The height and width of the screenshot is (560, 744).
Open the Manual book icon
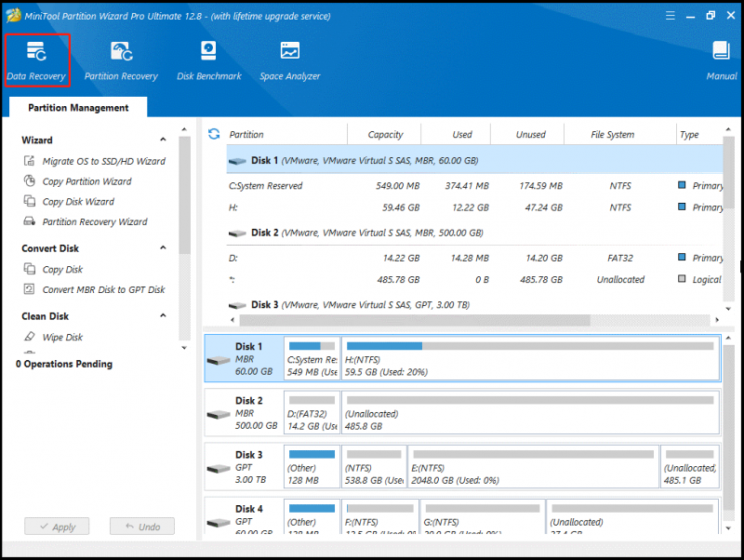click(x=722, y=60)
